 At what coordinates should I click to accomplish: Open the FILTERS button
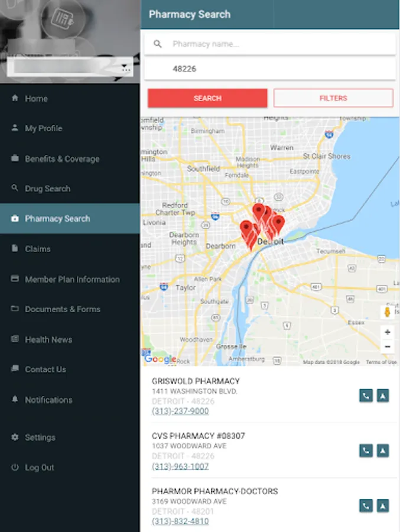(x=333, y=98)
